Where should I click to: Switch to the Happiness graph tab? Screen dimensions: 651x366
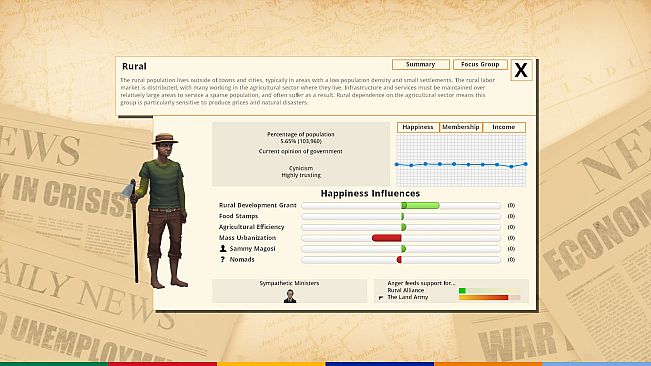click(418, 127)
